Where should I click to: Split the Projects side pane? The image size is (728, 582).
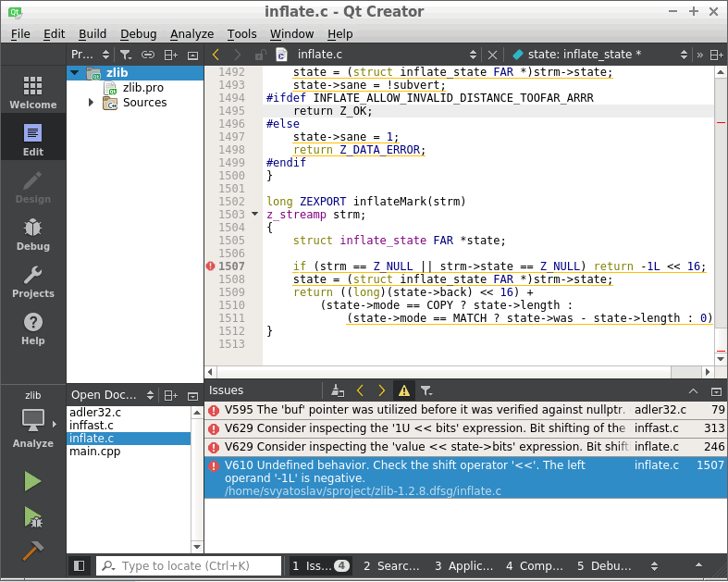tap(171, 55)
